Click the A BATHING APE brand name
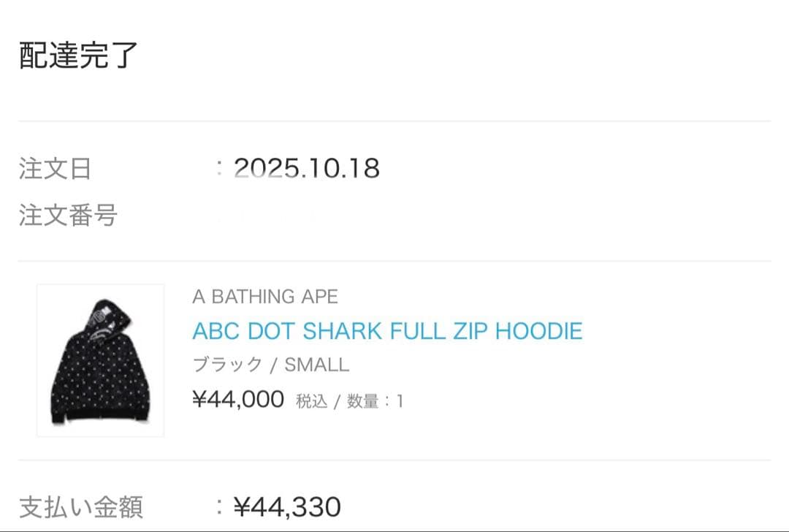This screenshot has width=789, height=532. [264, 297]
